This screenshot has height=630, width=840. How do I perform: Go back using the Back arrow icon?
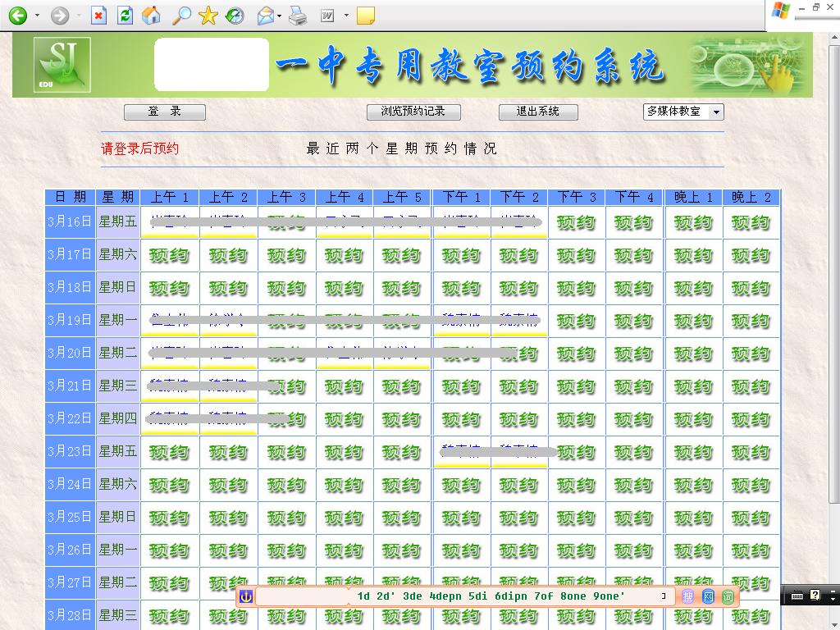16,15
